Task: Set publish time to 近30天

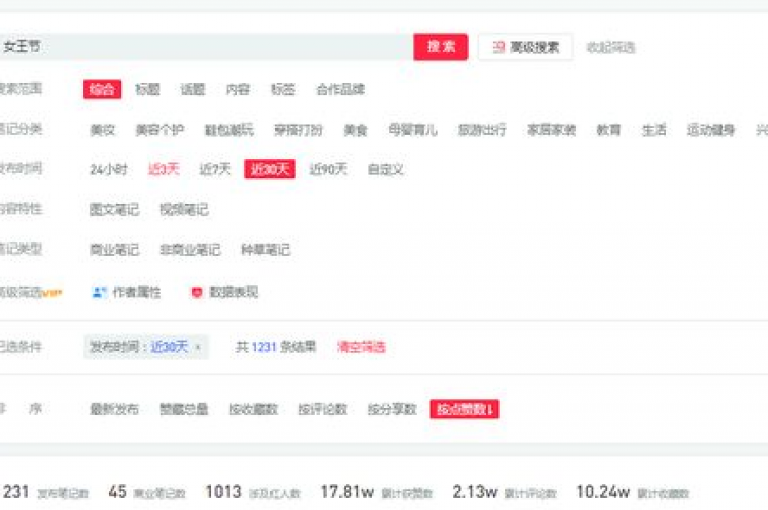Action: tap(269, 170)
